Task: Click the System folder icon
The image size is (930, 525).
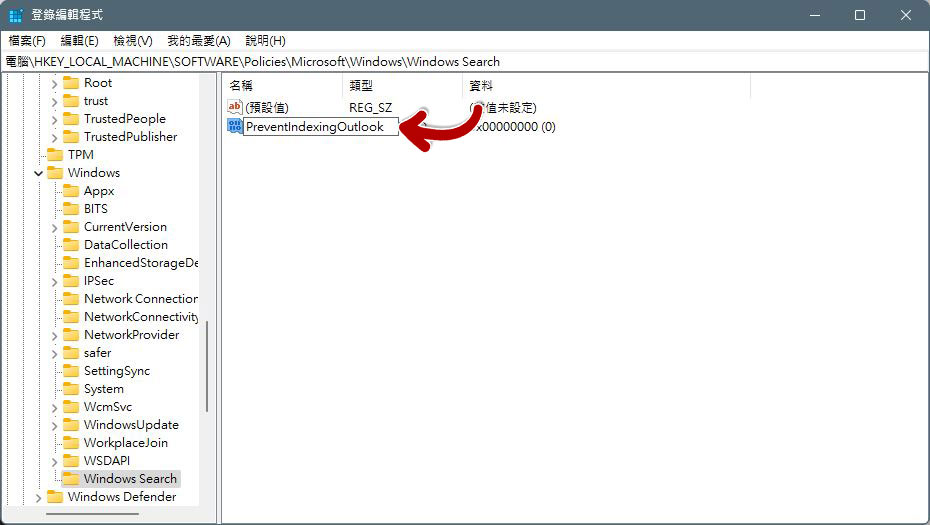Action: (x=71, y=389)
